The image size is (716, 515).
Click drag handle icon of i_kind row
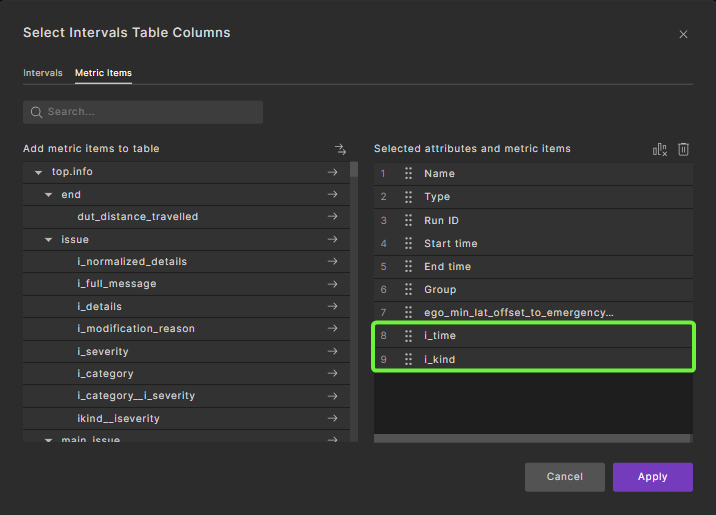tap(408, 359)
